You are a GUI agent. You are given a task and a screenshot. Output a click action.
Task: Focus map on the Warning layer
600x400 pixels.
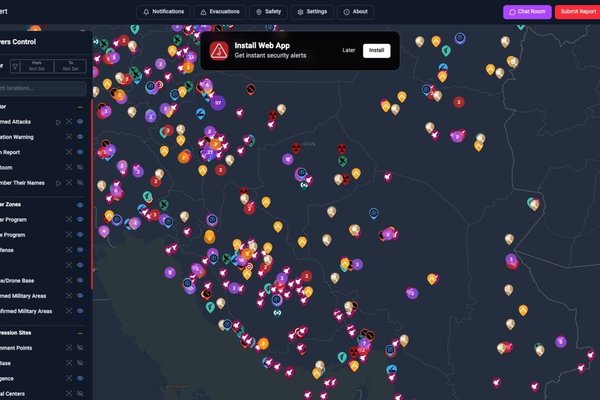click(x=69, y=137)
